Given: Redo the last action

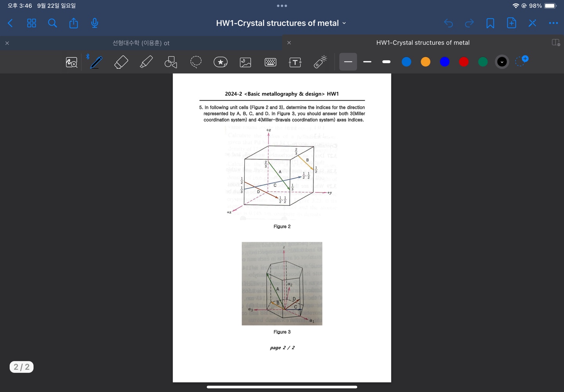Looking at the screenshot, I should (469, 23).
